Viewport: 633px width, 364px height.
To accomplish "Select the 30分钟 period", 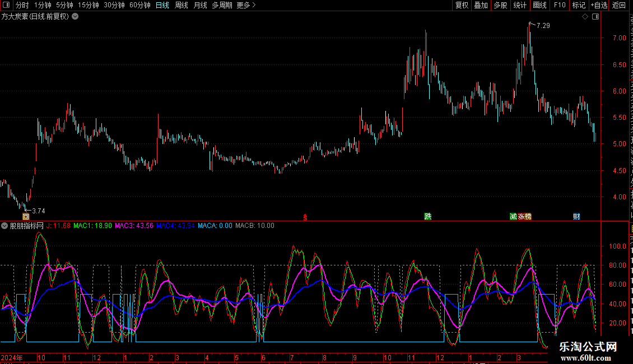I will tap(114, 5).
